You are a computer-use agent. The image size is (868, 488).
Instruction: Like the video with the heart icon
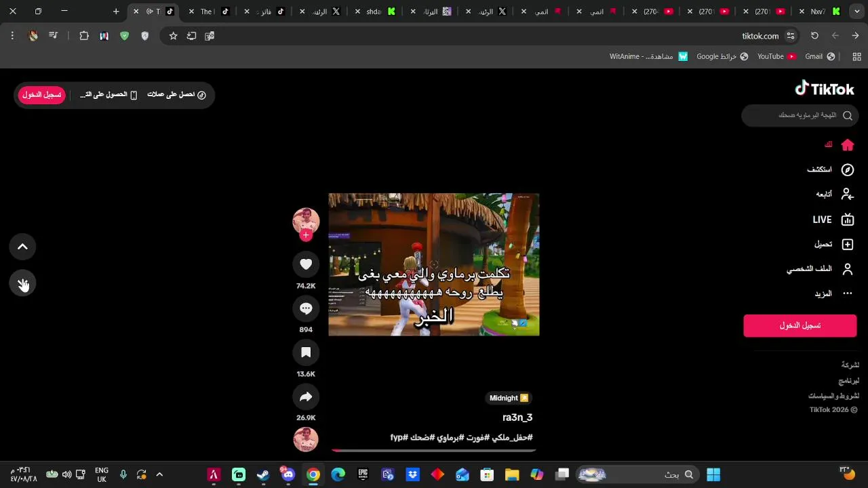click(x=306, y=264)
